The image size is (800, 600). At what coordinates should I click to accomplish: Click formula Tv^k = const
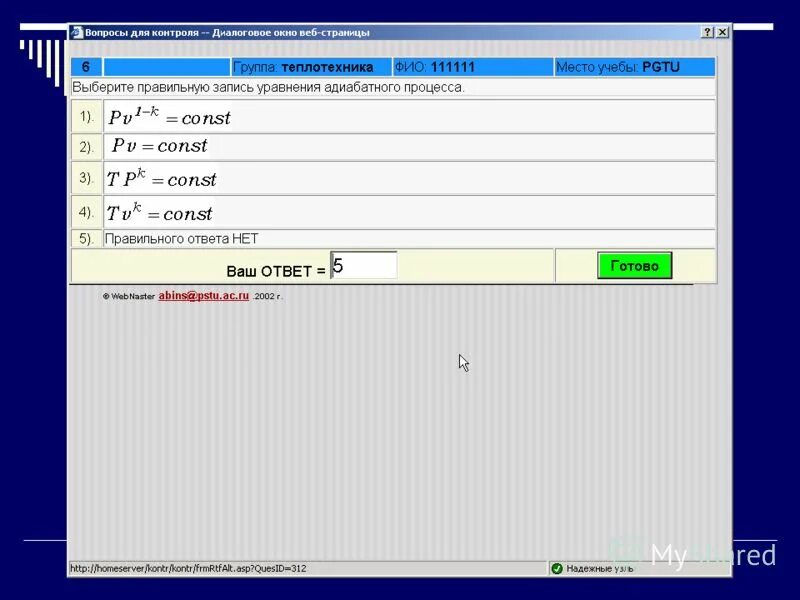click(159, 212)
